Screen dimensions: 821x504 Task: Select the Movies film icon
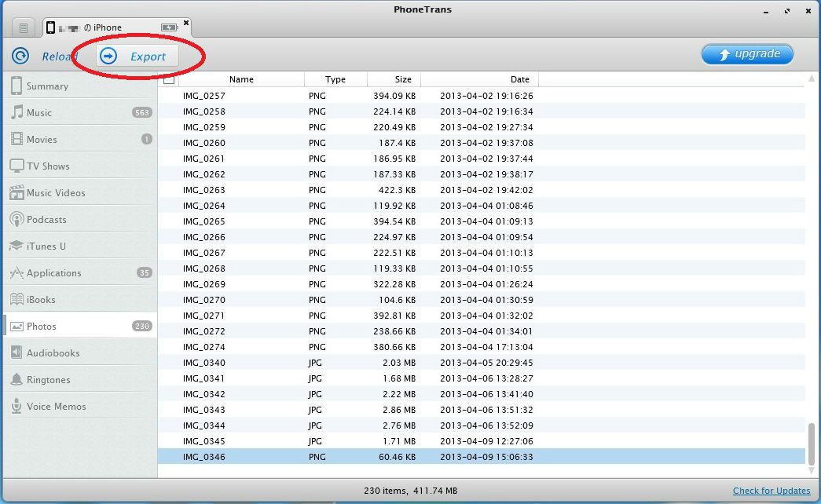tap(16, 139)
